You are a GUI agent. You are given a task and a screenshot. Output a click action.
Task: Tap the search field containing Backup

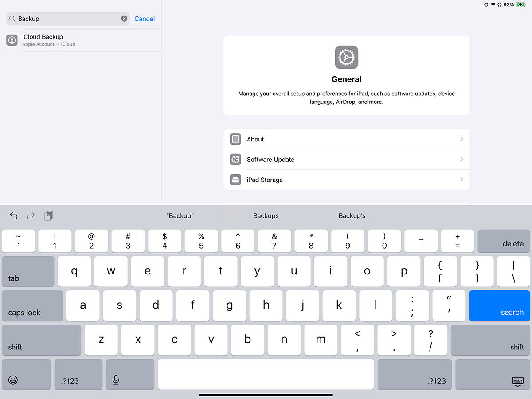[x=66, y=19]
